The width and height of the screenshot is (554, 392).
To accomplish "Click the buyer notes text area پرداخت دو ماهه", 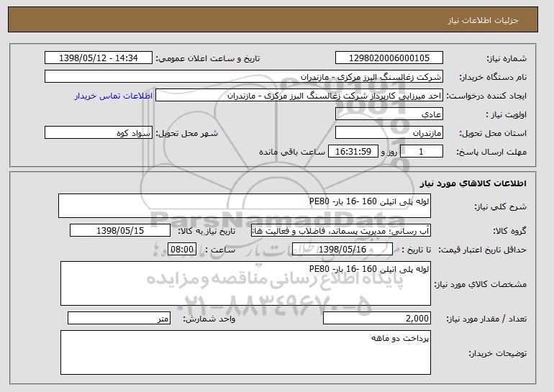I will tap(245, 352).
